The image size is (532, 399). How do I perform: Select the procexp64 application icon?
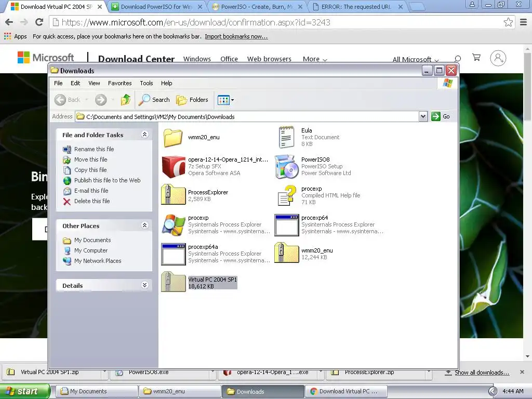286,225
